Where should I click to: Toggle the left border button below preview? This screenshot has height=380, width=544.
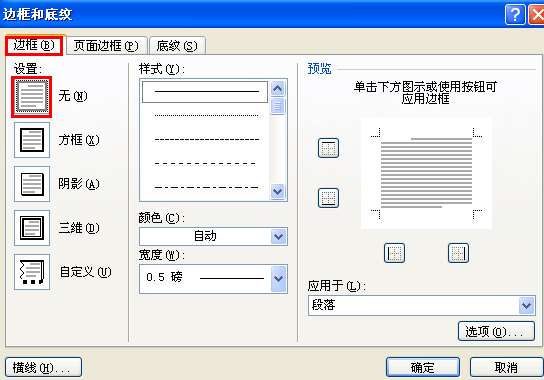click(x=394, y=253)
